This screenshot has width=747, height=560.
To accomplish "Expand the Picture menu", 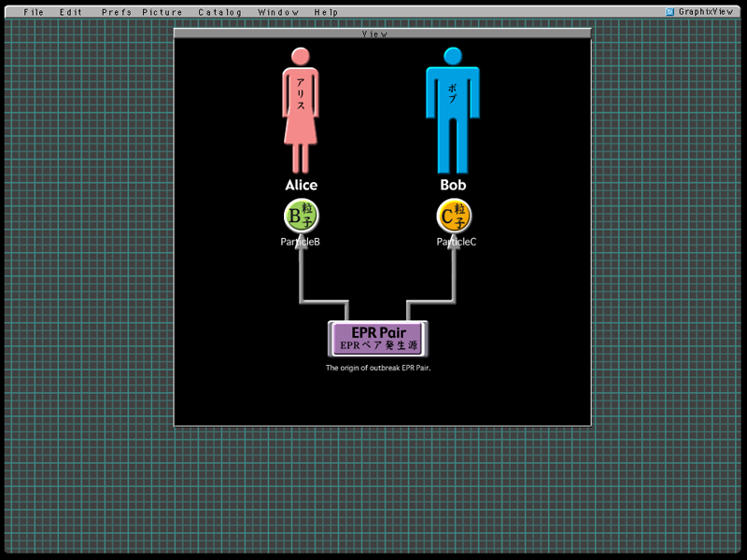I will (x=162, y=12).
